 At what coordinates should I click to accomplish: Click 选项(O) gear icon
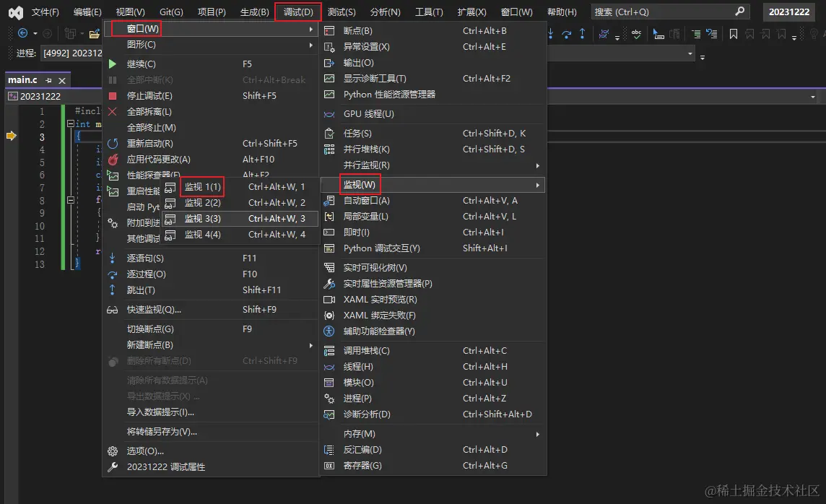[x=112, y=451]
